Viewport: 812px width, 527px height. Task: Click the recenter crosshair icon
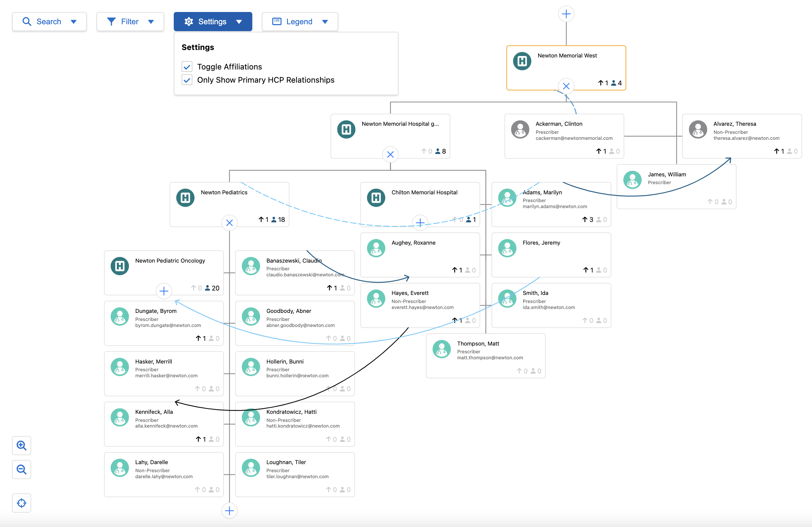tap(22, 503)
